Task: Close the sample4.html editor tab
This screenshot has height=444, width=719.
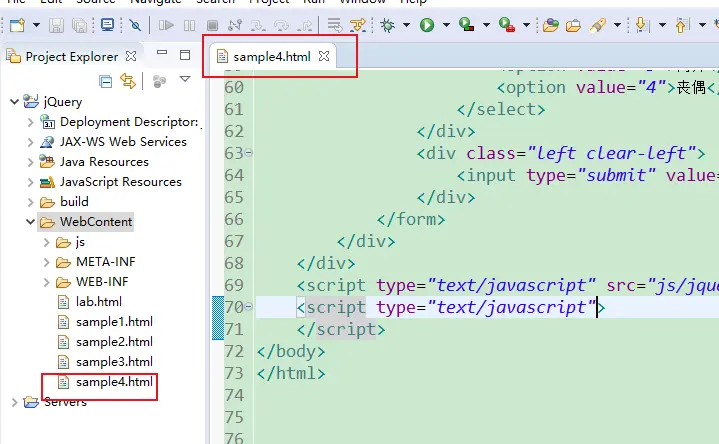Action: click(x=324, y=57)
